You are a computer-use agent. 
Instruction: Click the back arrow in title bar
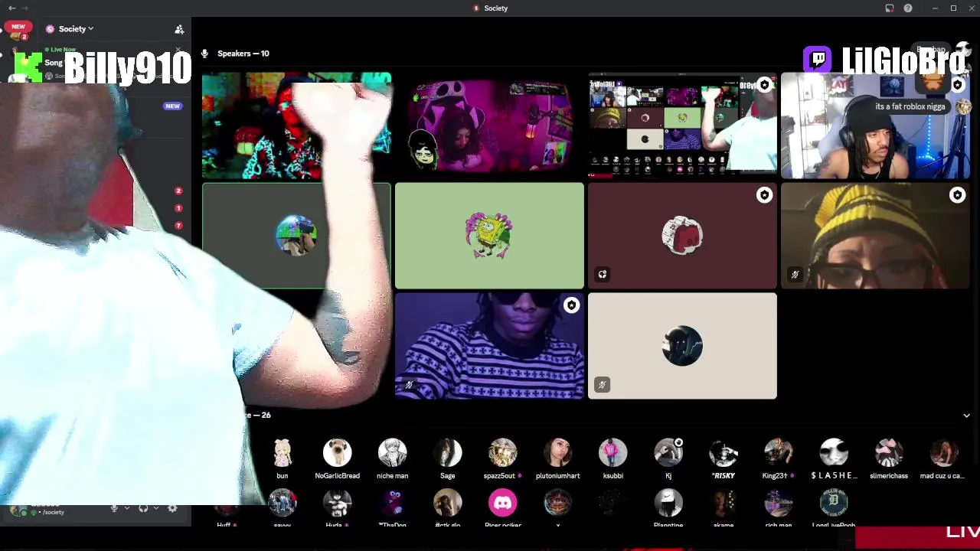11,8
